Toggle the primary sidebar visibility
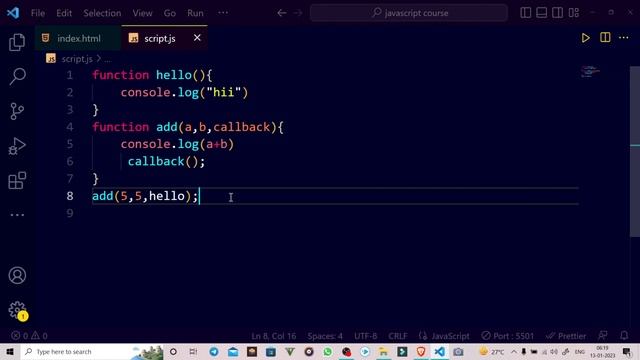The height and width of the screenshot is (360, 640). [x=526, y=13]
